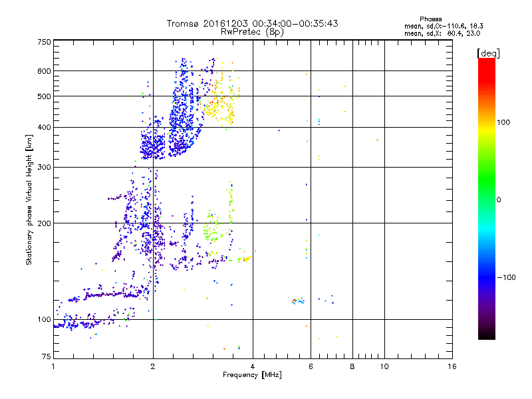Click the 'Frequency [MHz]' axis label
This screenshot has height=399, width=532.
point(252,375)
